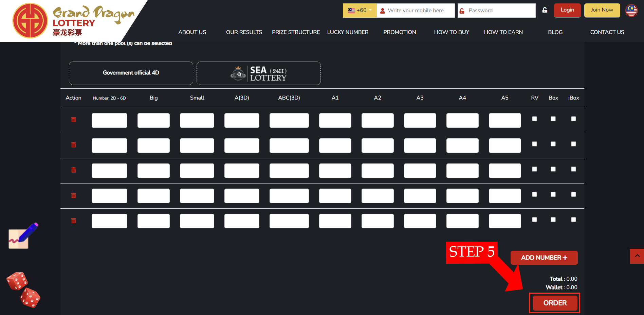Click the red dice icon
Image resolution: width=644 pixels, height=315 pixels.
(x=23, y=290)
